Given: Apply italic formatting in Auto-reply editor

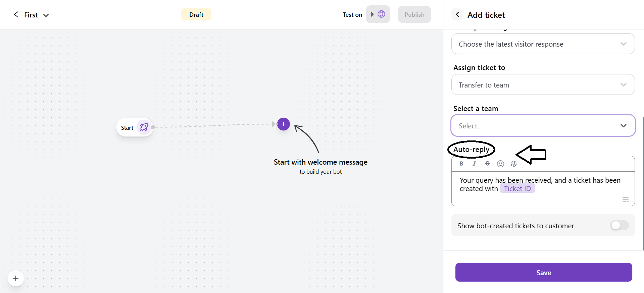Looking at the screenshot, I should click(474, 164).
